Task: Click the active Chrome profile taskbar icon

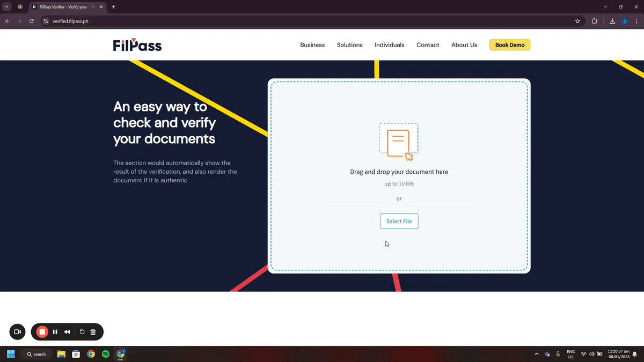Action: (x=121, y=354)
